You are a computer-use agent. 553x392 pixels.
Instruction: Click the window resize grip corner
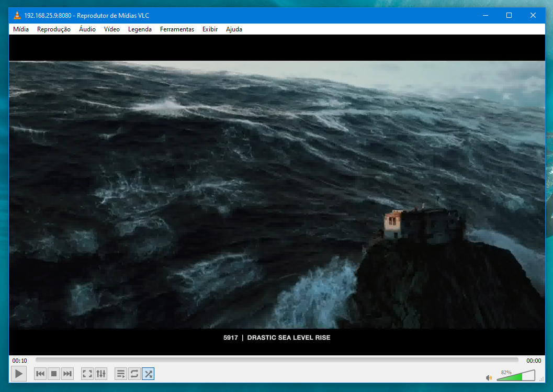(542, 379)
